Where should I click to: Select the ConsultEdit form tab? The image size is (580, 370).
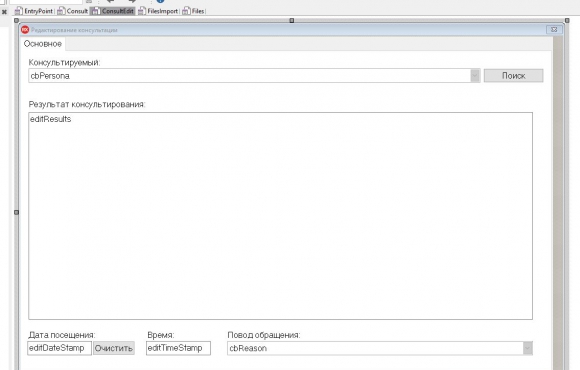click(x=113, y=11)
